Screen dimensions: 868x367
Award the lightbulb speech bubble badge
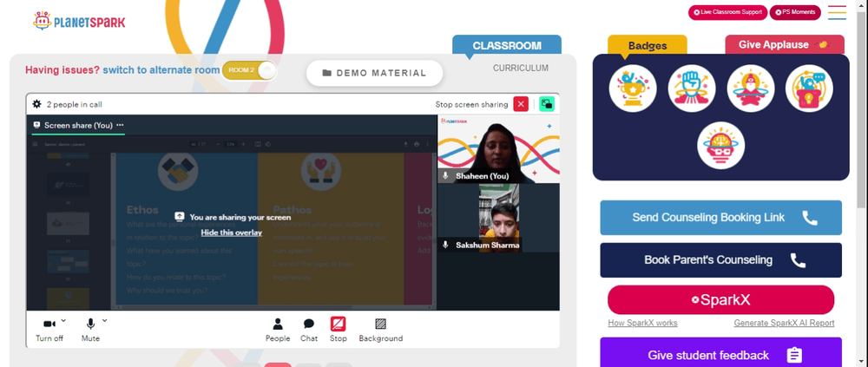[x=809, y=88]
